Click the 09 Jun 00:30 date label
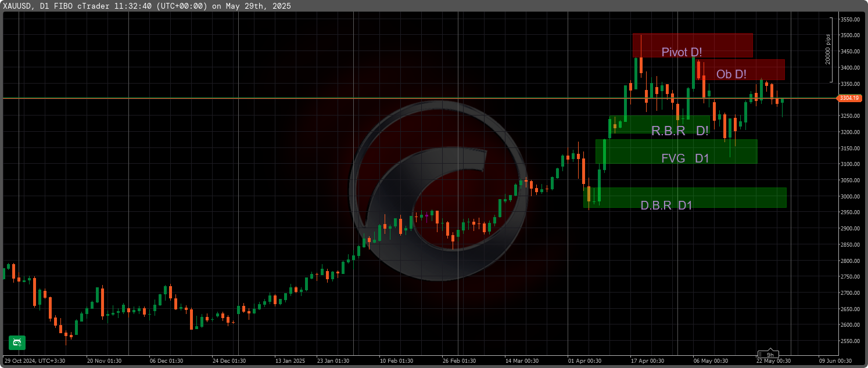This screenshot has height=368, width=868. [835, 361]
